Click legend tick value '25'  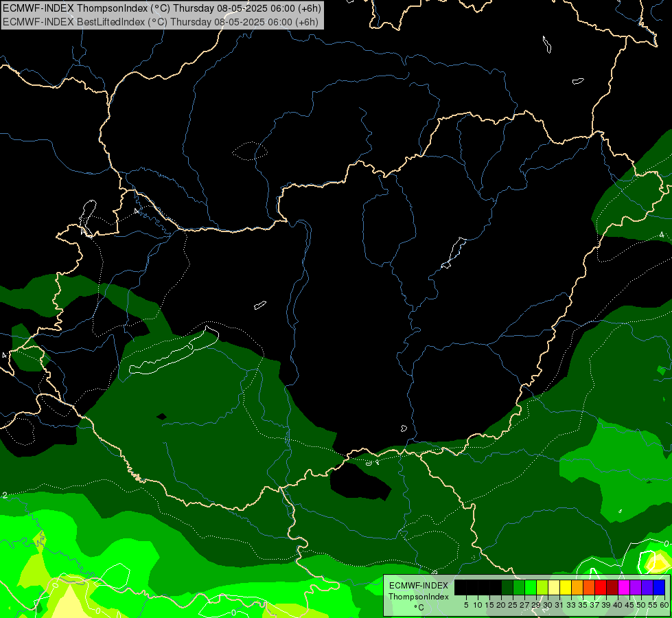tap(513, 605)
